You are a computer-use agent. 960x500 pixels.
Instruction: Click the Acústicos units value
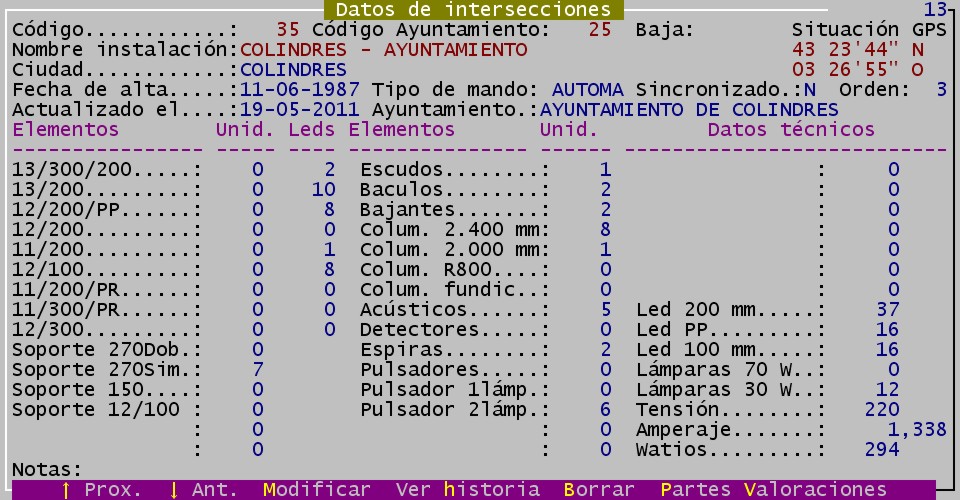(x=605, y=309)
